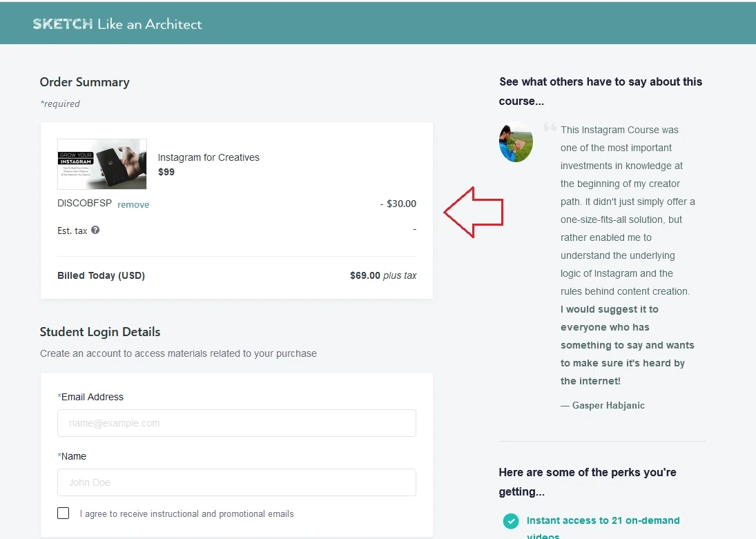This screenshot has height=539, width=756.
Task: Focus the Name input field
Action: pyautogui.click(x=237, y=482)
